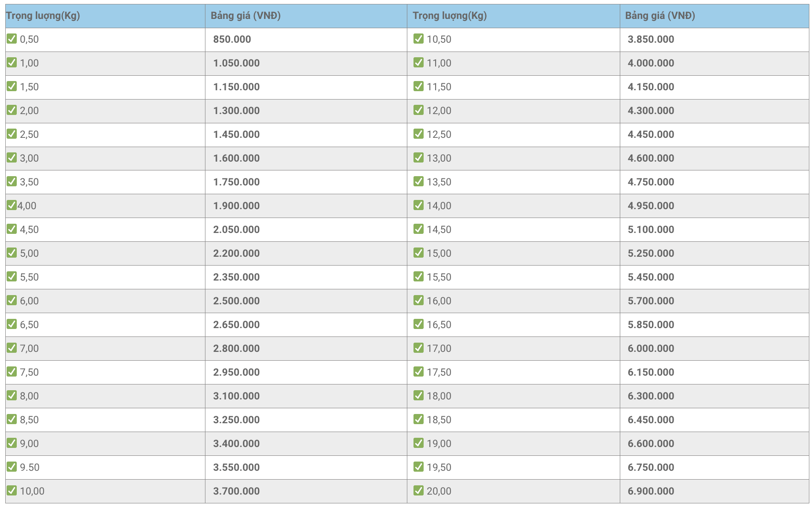Click the price 5.450.000

coord(651,277)
